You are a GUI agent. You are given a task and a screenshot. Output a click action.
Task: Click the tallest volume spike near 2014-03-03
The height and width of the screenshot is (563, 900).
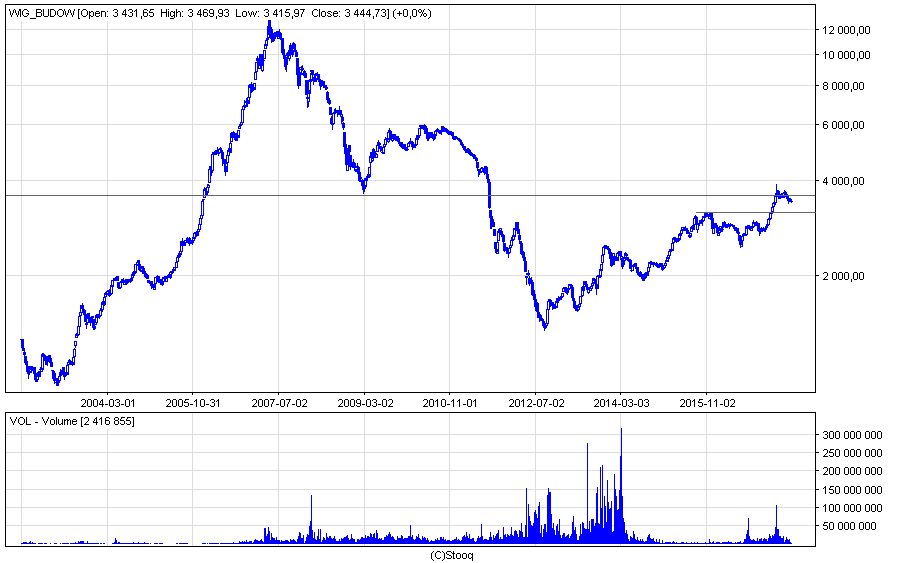pyautogui.click(x=622, y=485)
